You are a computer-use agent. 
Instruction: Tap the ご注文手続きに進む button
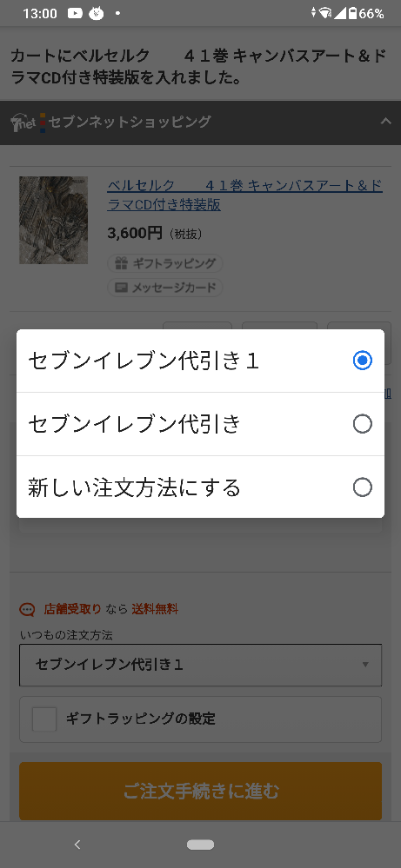200,791
